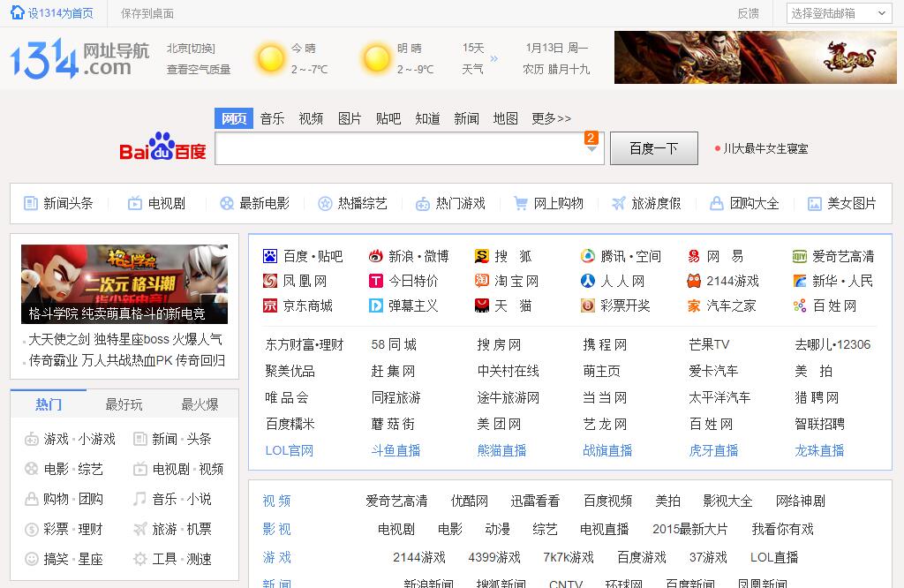This screenshot has width=904, height=588.
Task: Click the 旅游度假 airplane icon
Action: (619, 203)
